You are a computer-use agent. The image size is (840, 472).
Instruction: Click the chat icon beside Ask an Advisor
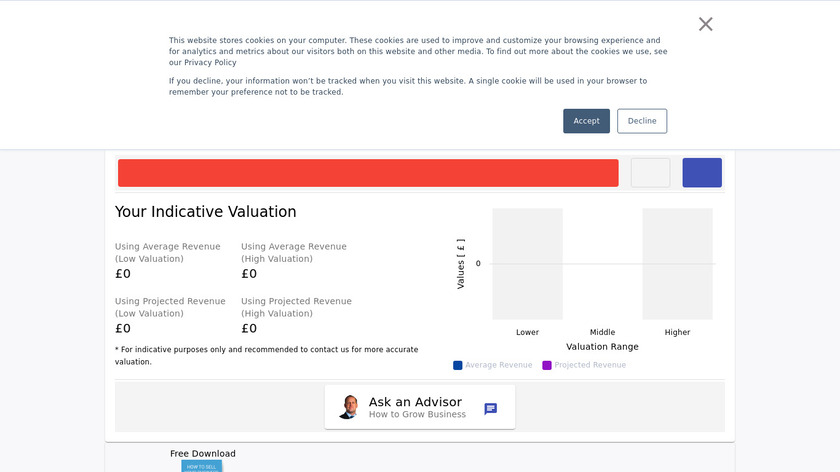490,408
